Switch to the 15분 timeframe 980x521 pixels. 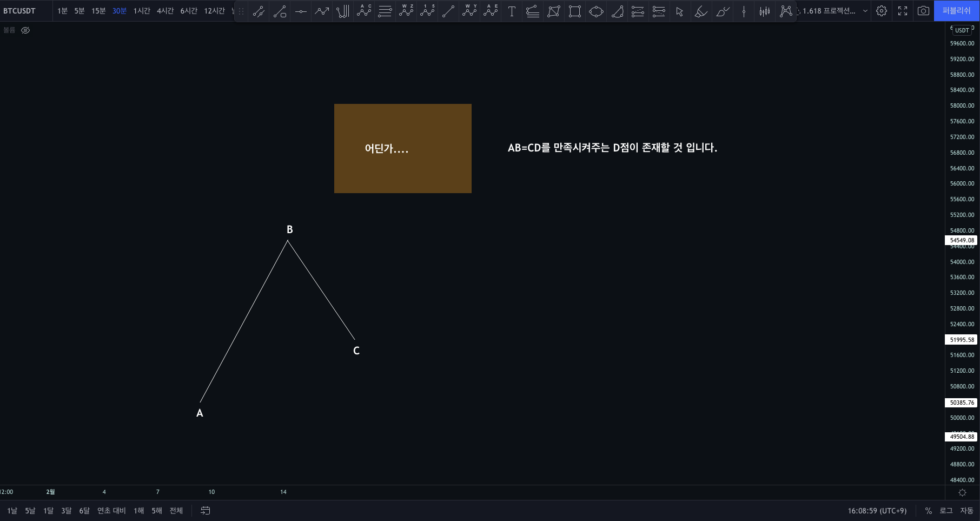[x=98, y=11]
